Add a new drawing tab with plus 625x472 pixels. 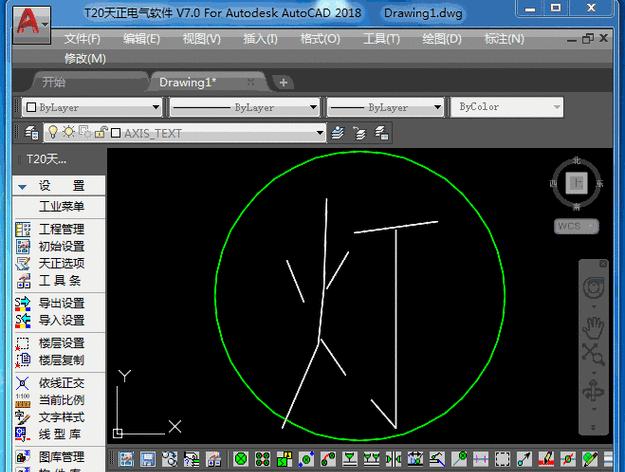pos(283,83)
